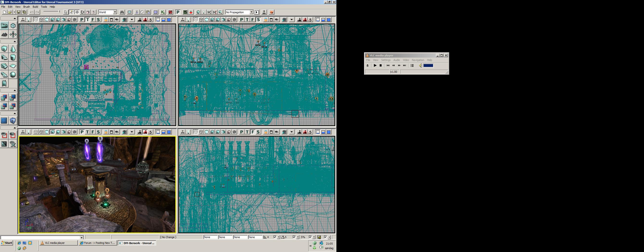Screen dimensions: 644x252
Task: Switch to Forum Posting New Topic taskbar button
Action: 98,243
